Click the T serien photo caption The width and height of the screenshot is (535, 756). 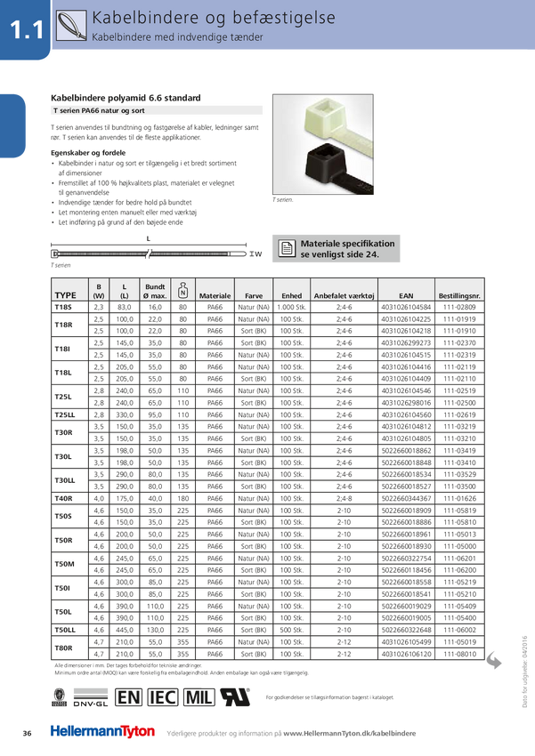pos(283,199)
